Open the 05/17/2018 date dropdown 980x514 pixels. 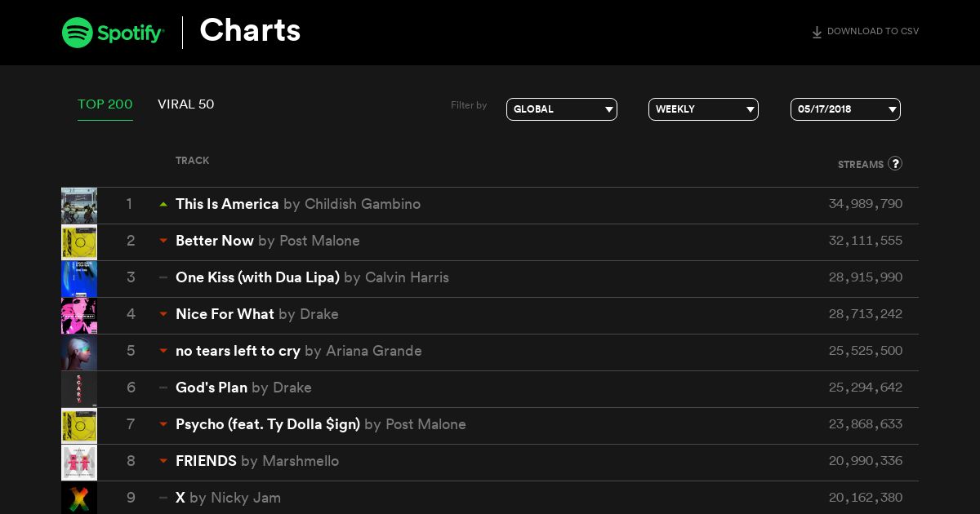[x=845, y=109]
